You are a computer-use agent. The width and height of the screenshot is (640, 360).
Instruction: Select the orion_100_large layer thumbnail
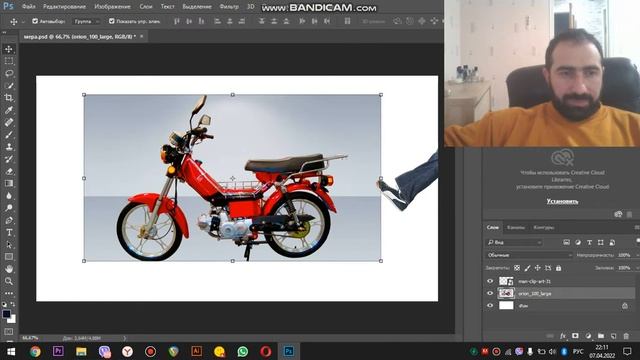[x=506, y=293]
